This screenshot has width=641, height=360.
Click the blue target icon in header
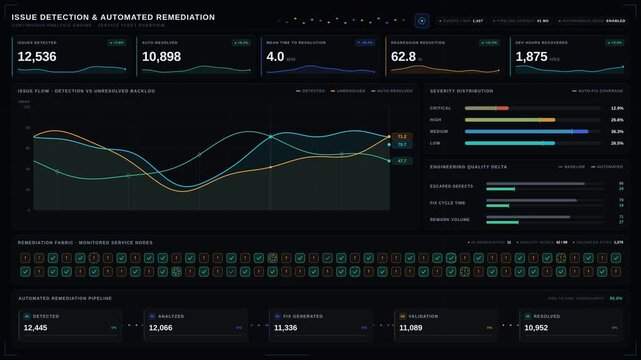coord(422,21)
